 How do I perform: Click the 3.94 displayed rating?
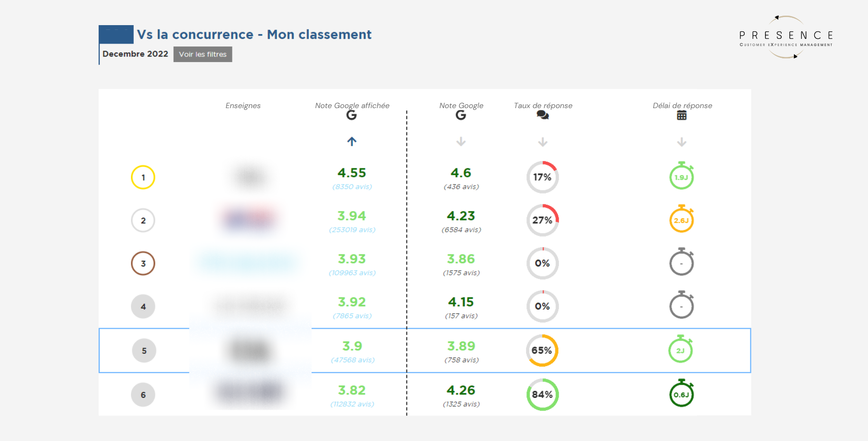pyautogui.click(x=351, y=216)
